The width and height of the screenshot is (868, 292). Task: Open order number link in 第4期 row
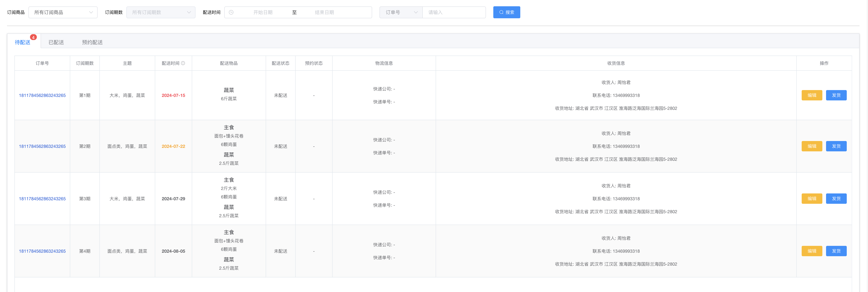pyautogui.click(x=42, y=251)
